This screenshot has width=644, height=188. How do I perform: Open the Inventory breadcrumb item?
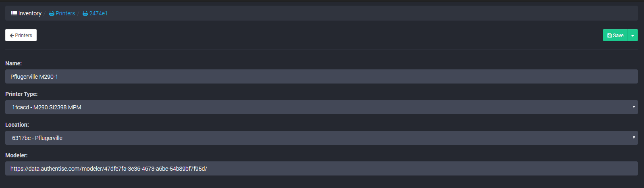pyautogui.click(x=30, y=13)
